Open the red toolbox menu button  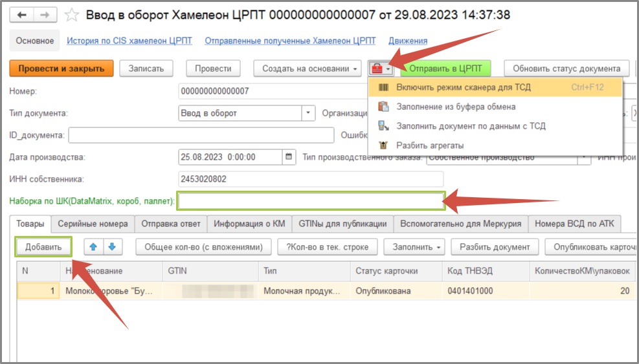coord(381,69)
